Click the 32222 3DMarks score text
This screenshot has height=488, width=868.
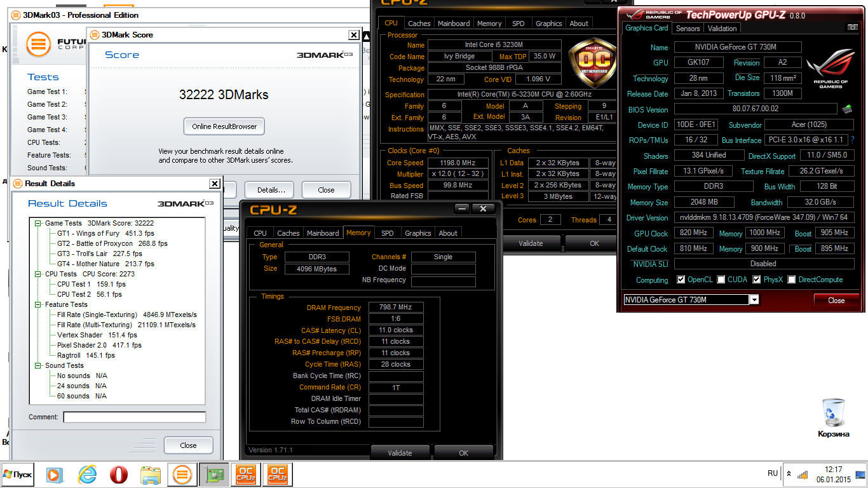(x=224, y=95)
